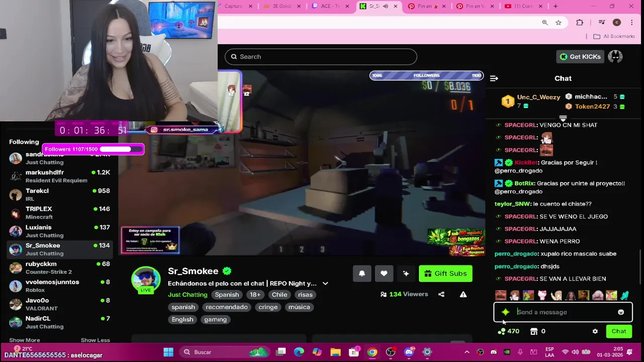
Task: Open Microsoft Store taskbar icon
Action: pyautogui.click(x=354, y=352)
